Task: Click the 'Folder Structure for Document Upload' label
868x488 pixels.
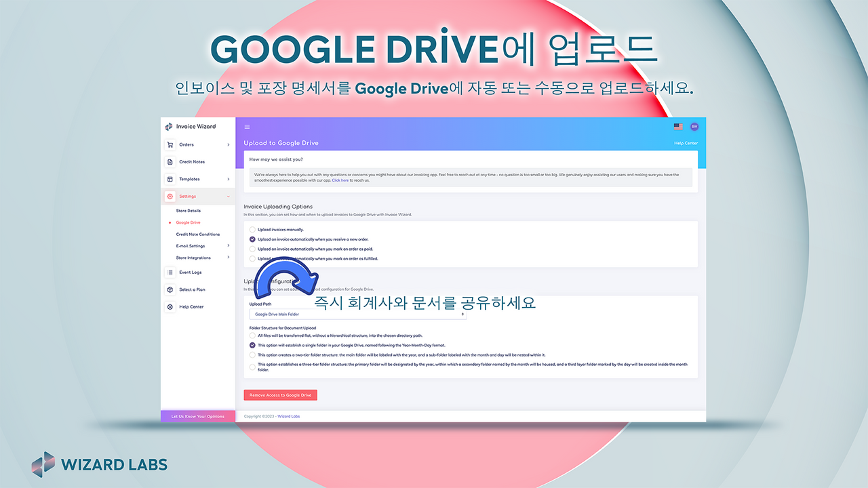Action: click(x=283, y=328)
